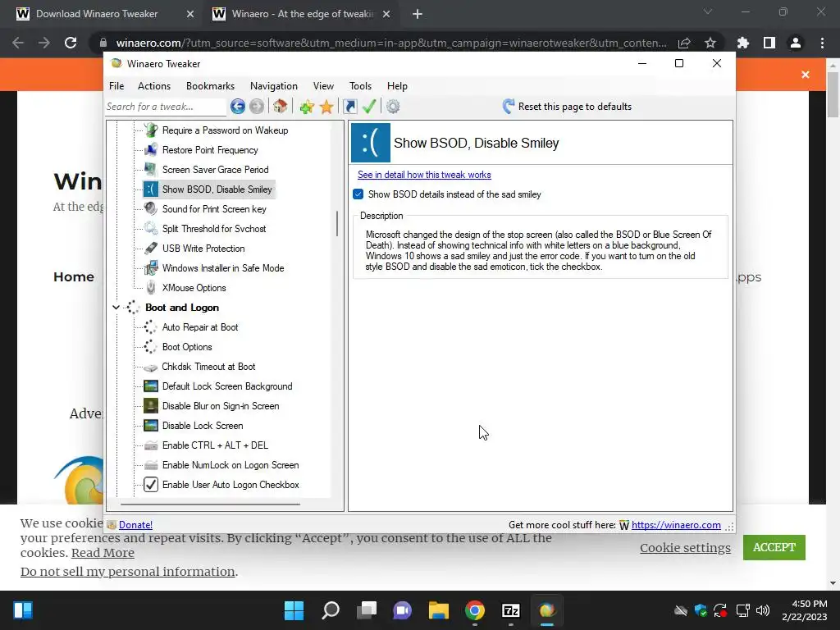Click the ACCEPT cookies button on webpage
This screenshot has height=630, width=840.
pyautogui.click(x=774, y=547)
